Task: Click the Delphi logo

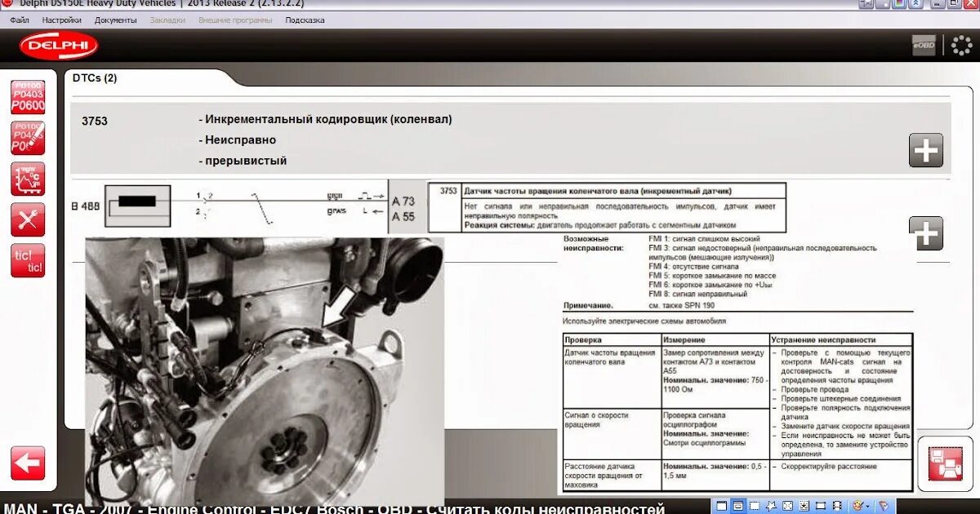Action: [x=59, y=47]
